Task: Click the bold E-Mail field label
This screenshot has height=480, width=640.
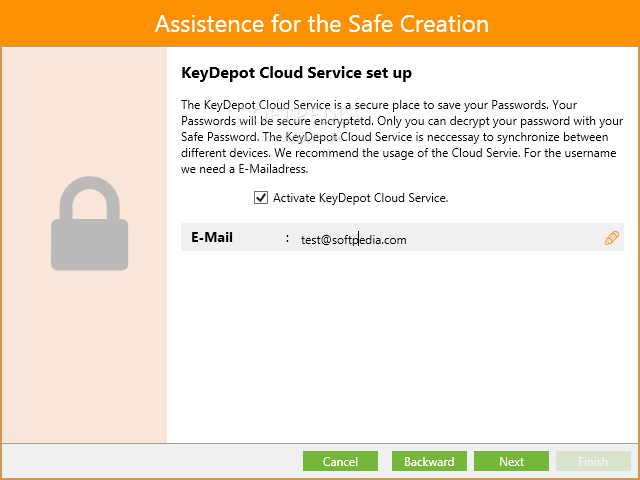Action: point(212,238)
